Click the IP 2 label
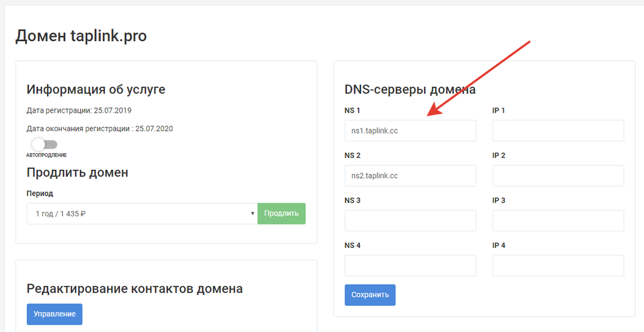 point(499,156)
